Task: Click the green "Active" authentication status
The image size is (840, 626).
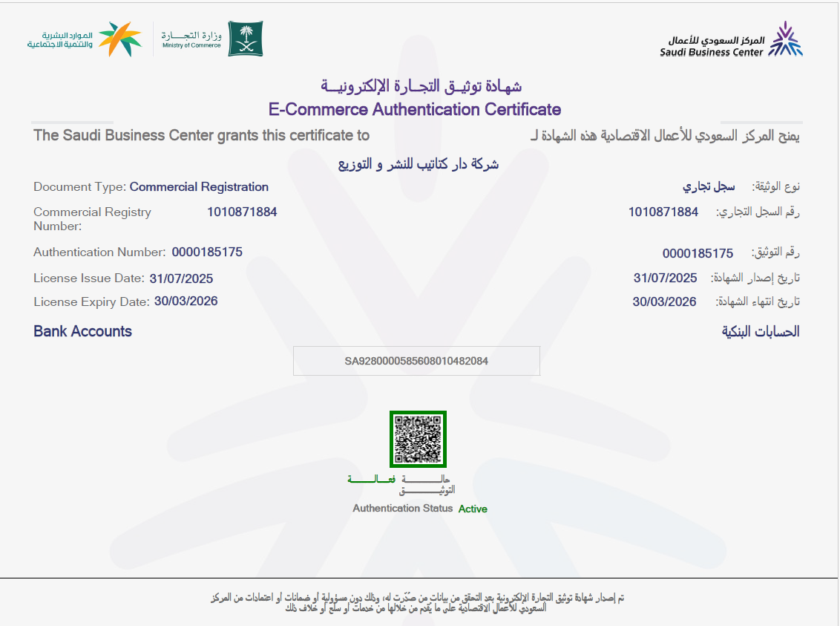Action: pos(473,509)
